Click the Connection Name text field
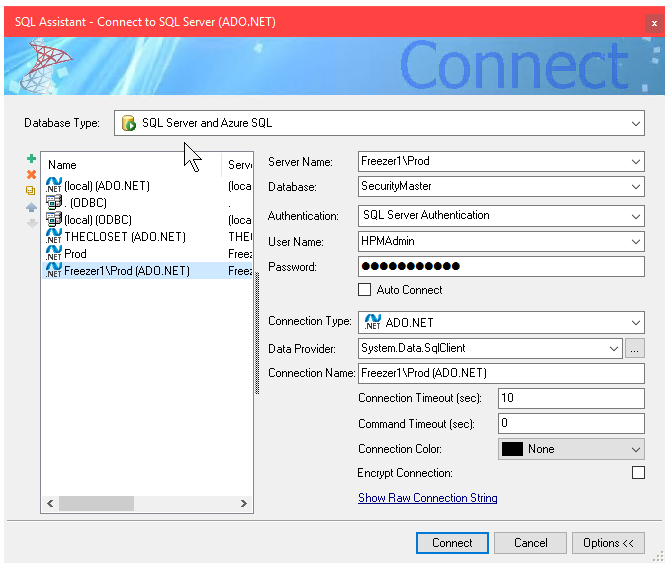Screen dimensions: 668x563 501,373
